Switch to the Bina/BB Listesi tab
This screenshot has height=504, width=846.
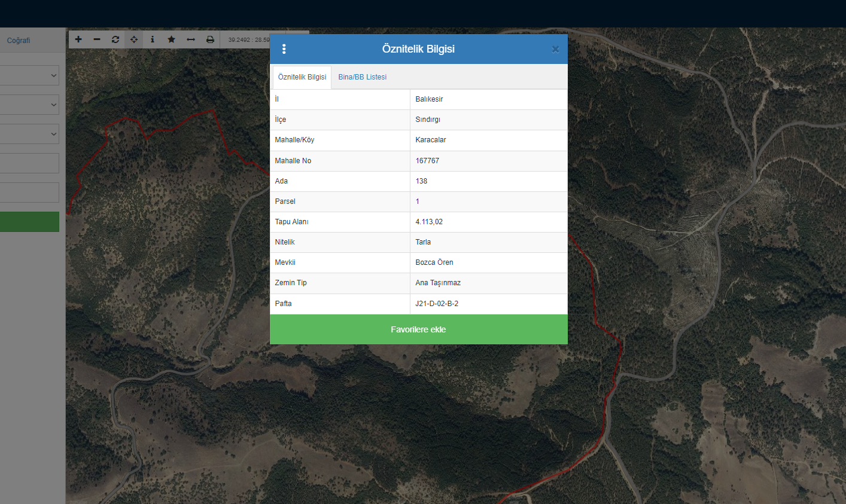362,77
